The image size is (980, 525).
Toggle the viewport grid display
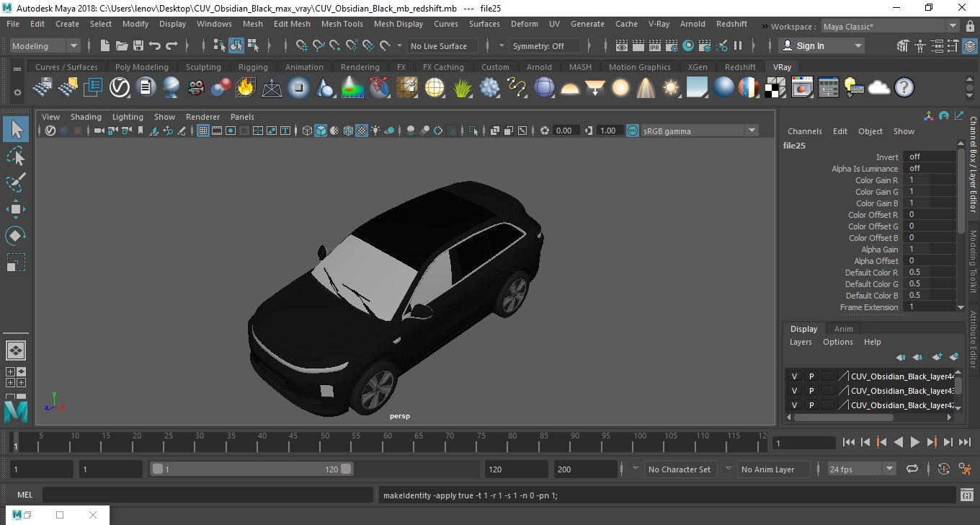click(x=203, y=131)
